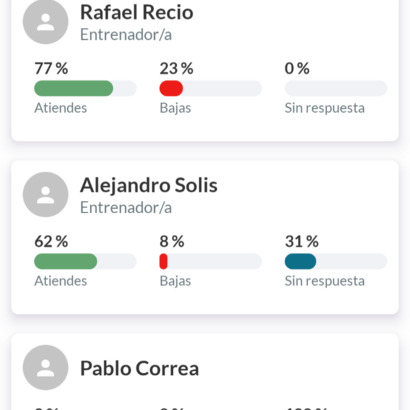The height and width of the screenshot is (410, 410).
Task: Open Rafael Recio's avatar icon
Action: [x=46, y=21]
